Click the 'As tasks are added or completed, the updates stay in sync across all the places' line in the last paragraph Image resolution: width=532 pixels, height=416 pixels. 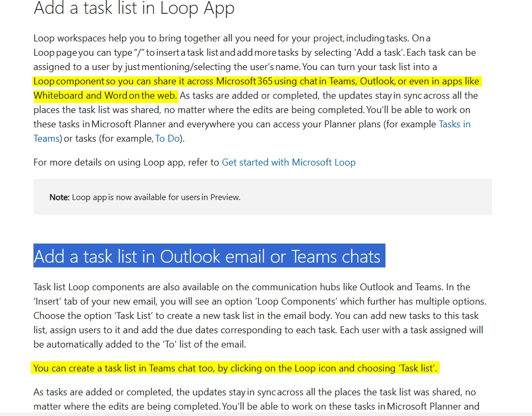254,392
